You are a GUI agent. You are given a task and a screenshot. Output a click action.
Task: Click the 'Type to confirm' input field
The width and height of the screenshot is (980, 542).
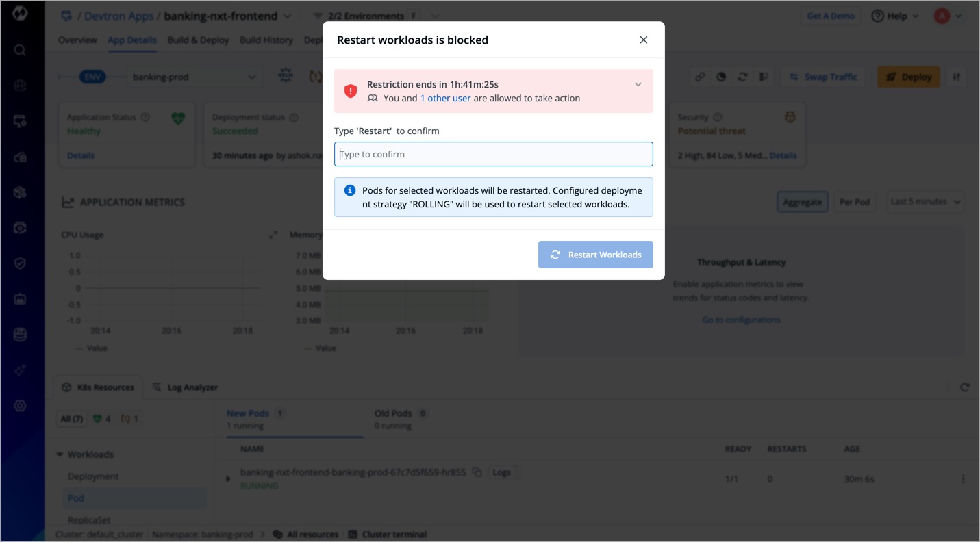(493, 155)
